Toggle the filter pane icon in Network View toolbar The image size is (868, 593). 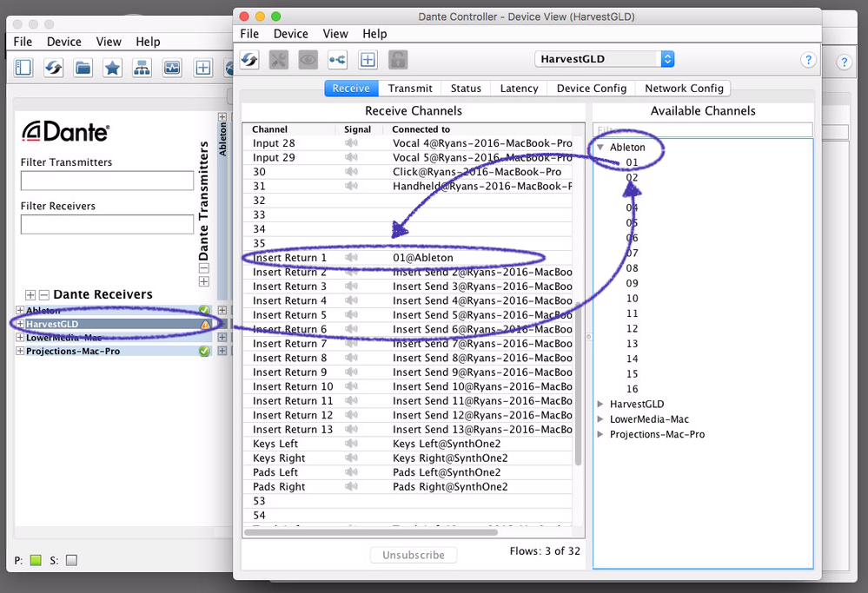23,68
